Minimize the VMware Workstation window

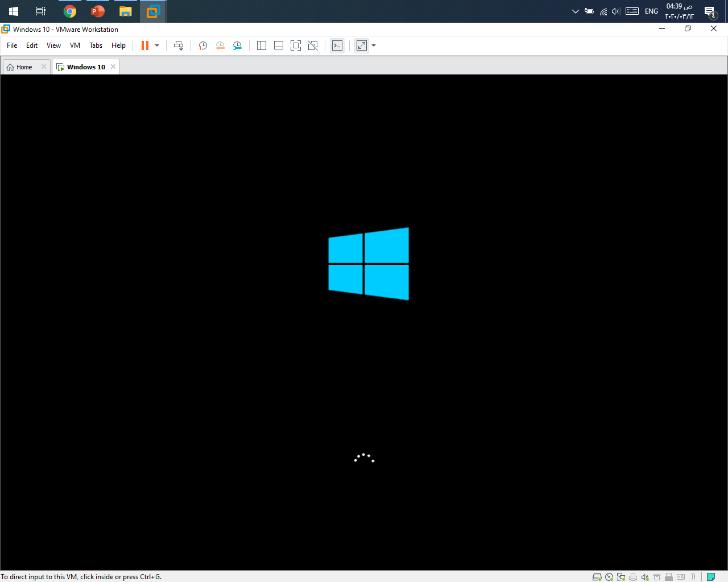point(662,29)
